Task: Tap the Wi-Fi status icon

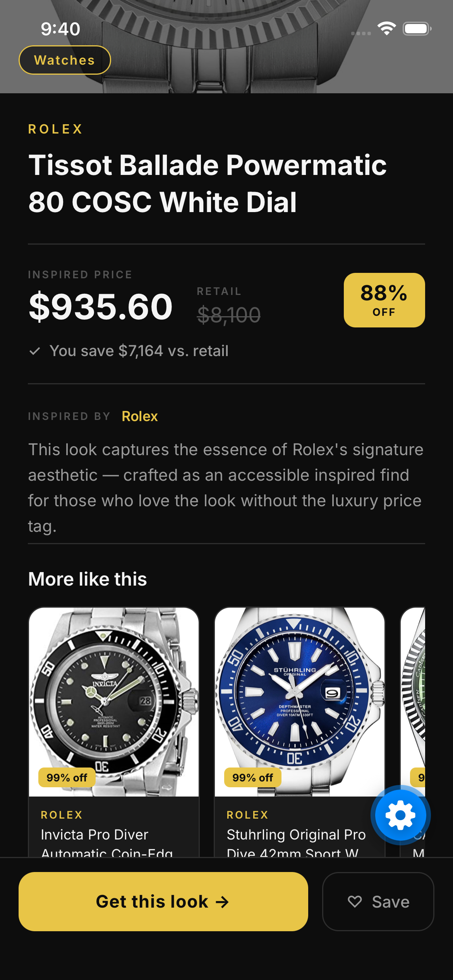Action: pos(386,29)
